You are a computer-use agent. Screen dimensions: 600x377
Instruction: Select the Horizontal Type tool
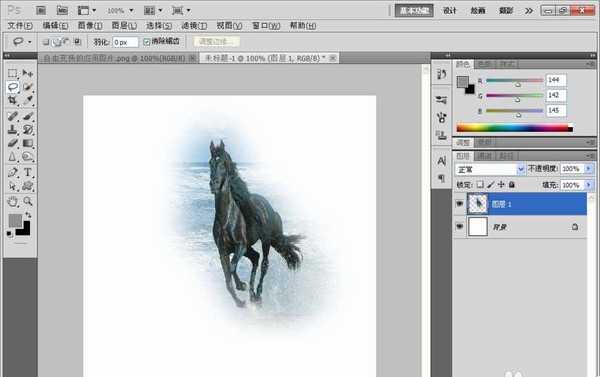(x=28, y=172)
